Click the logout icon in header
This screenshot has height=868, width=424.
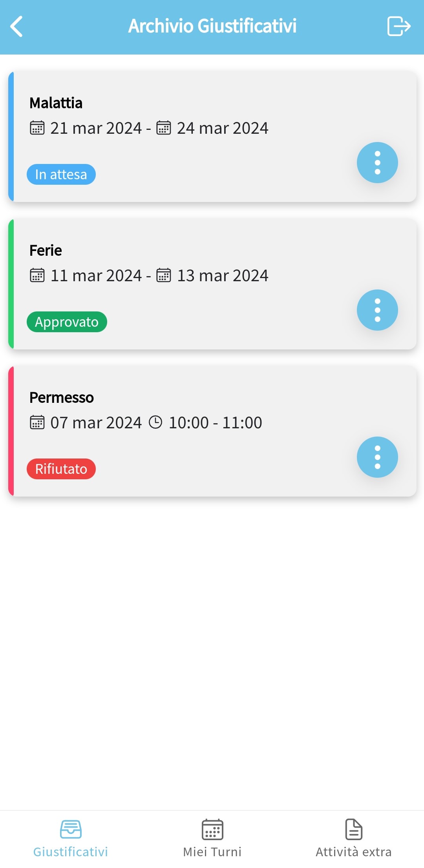tap(398, 26)
